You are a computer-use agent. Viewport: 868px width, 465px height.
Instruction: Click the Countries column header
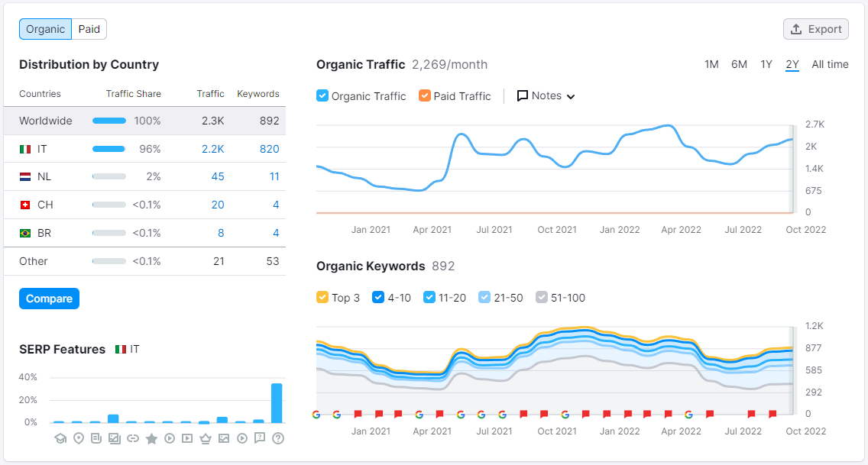click(40, 94)
